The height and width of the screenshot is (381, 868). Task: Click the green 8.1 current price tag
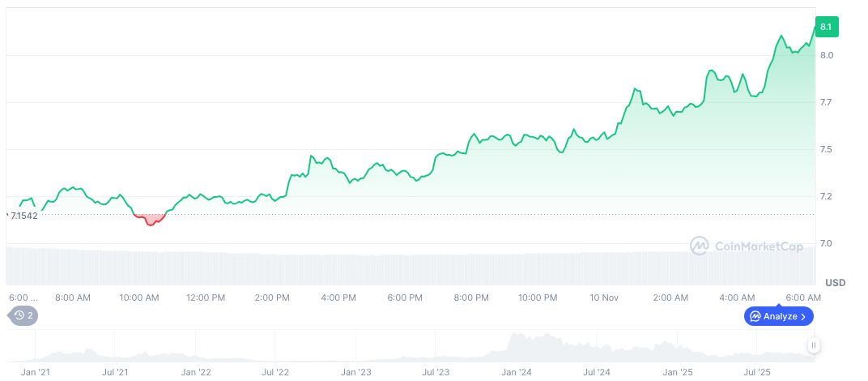coord(827,27)
